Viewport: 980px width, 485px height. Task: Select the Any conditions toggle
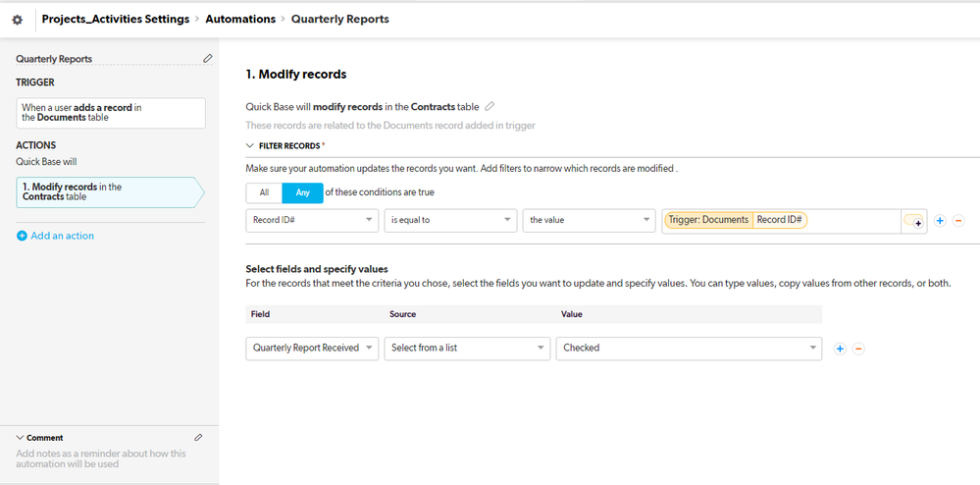302,192
